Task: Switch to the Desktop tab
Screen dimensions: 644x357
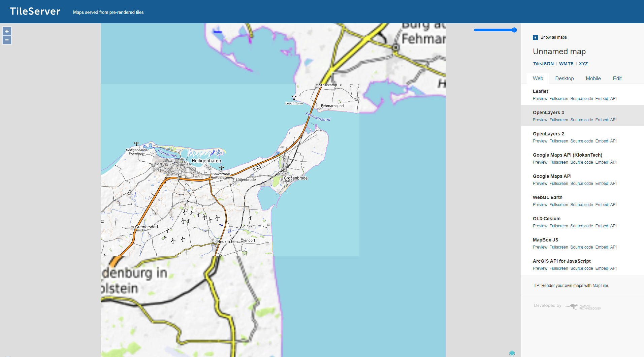Action: point(564,78)
